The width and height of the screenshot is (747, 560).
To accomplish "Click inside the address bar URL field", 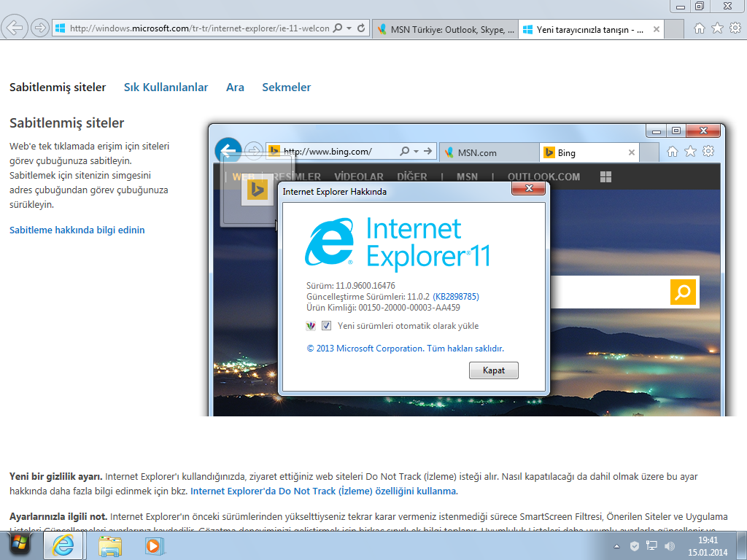I will click(x=197, y=28).
